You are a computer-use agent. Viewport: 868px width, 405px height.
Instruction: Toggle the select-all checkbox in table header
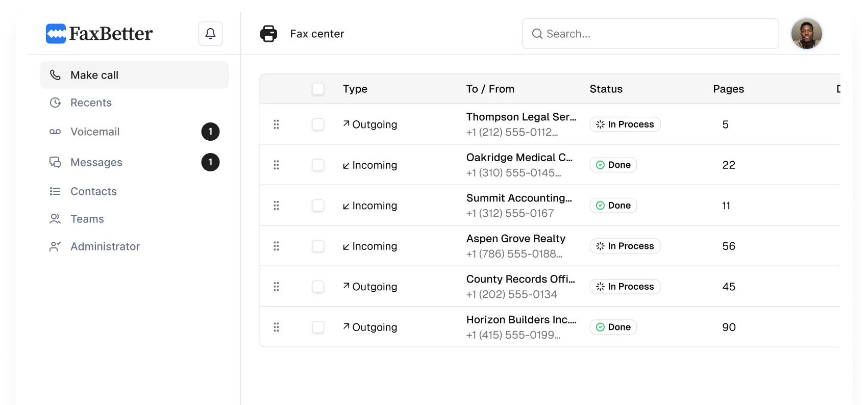318,89
